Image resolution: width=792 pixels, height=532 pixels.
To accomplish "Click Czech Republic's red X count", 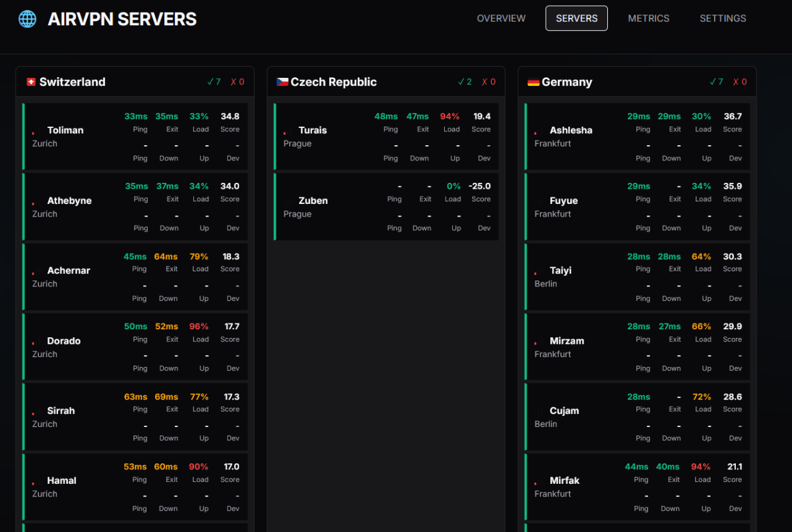I will click(488, 82).
